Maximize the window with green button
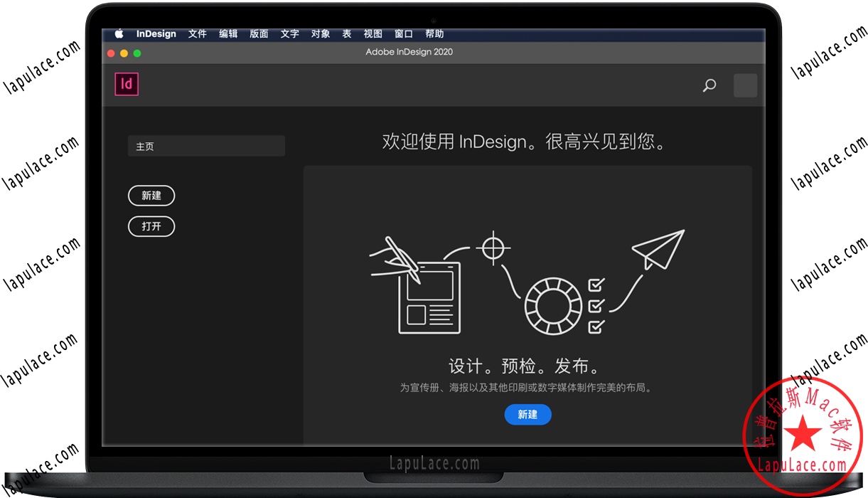Viewport: 868px width, 498px height. click(x=137, y=53)
